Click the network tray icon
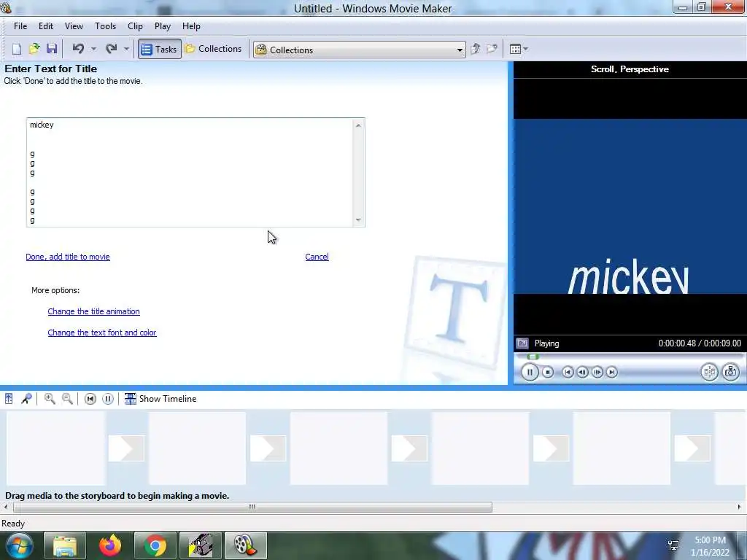 click(x=673, y=545)
